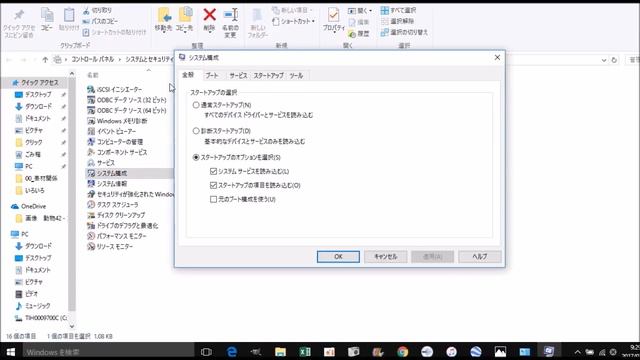Viewport: 640px width, 360px height.
Task: Click the navigation pane scroll-up arrow
Action: tap(72, 74)
